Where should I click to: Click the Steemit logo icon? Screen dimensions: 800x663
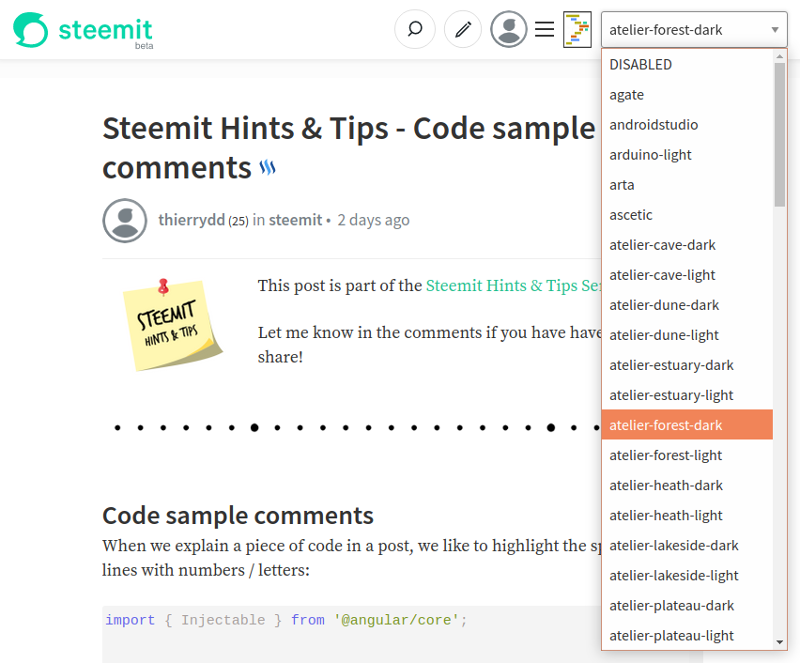[x=30, y=30]
